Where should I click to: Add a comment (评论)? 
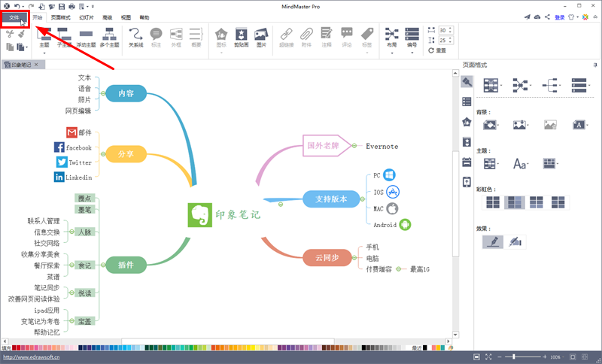347,38
